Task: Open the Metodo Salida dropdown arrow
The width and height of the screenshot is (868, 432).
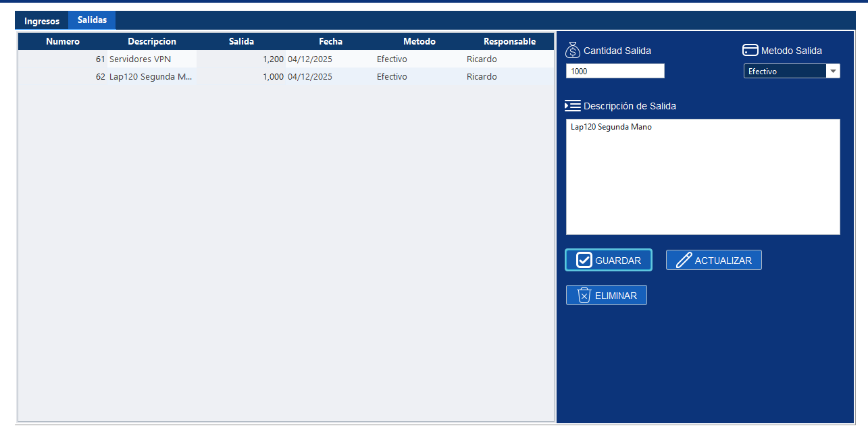Action: click(x=833, y=72)
